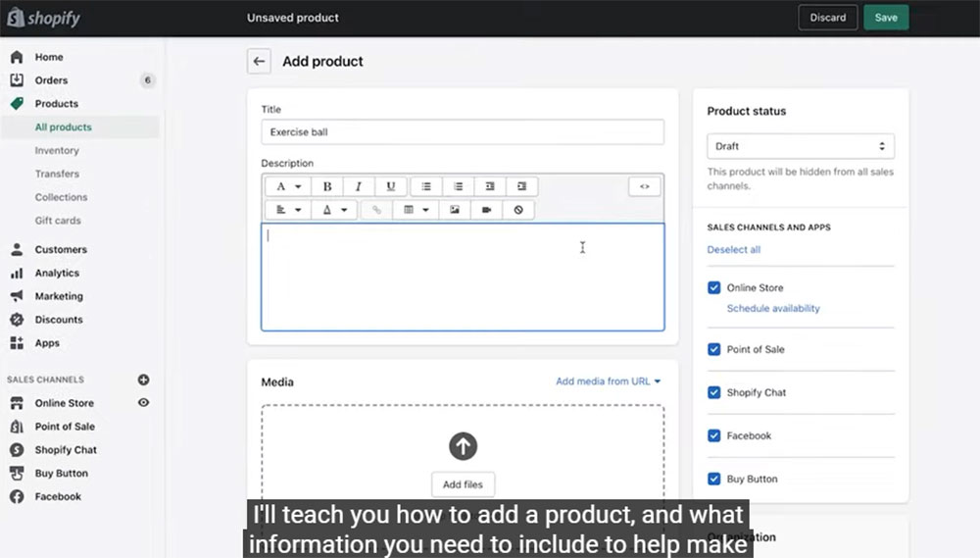The image size is (980, 558).
Task: Click the upload arrow icon in Media
Action: [x=463, y=446]
